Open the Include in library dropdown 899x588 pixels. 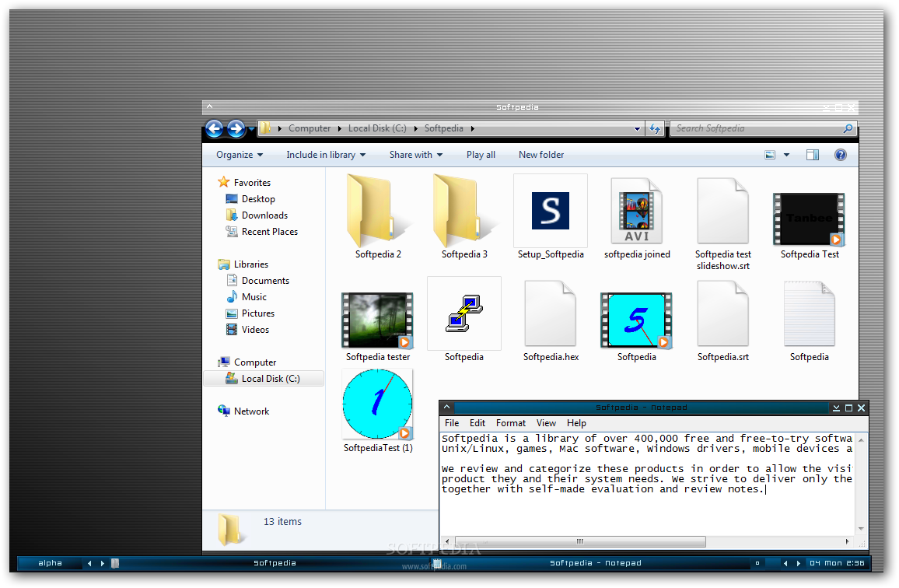tap(326, 155)
